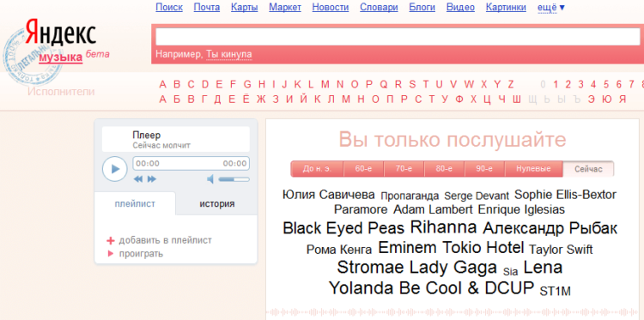Open artist Yolanda Be Cool & DCUP
The width and height of the screenshot is (644, 320).
431,288
